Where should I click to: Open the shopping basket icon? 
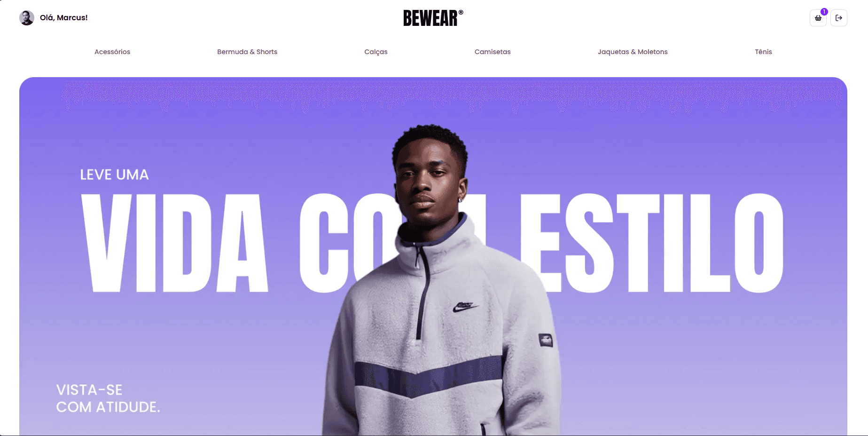coord(818,18)
